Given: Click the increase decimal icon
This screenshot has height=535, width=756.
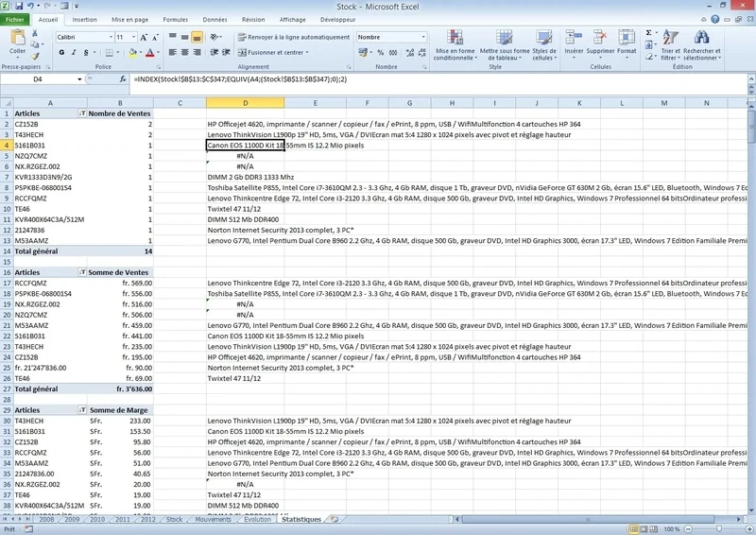Looking at the screenshot, I should click(x=410, y=52).
